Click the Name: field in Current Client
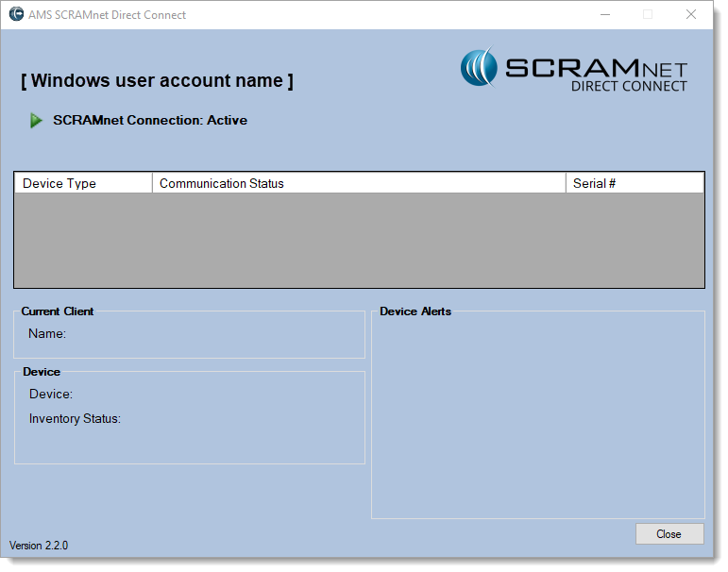This screenshot has height=572, width=728. (47, 333)
